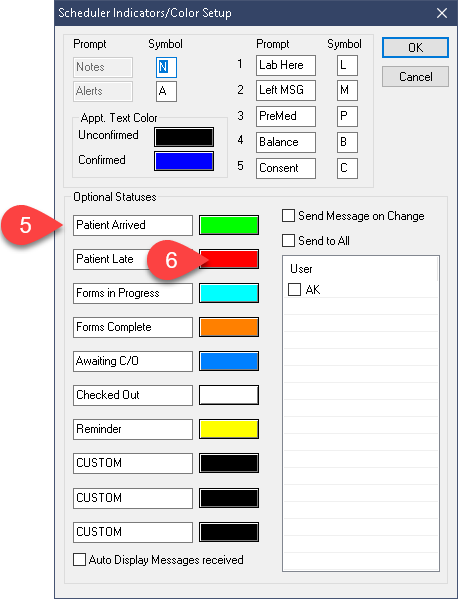Click the Cancel button

tap(415, 77)
